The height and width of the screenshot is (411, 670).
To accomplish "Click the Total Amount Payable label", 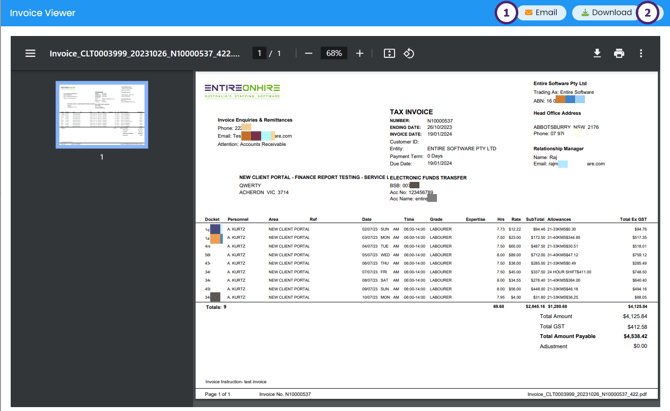I will 567,336.
